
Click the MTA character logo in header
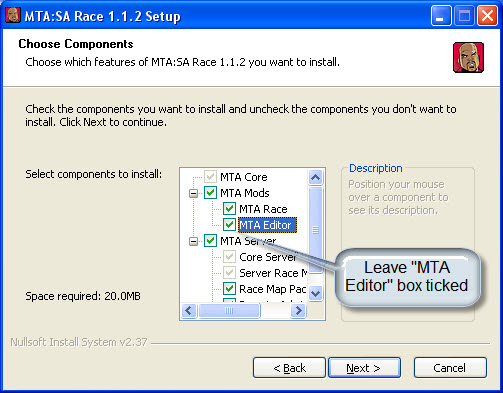coord(468,57)
